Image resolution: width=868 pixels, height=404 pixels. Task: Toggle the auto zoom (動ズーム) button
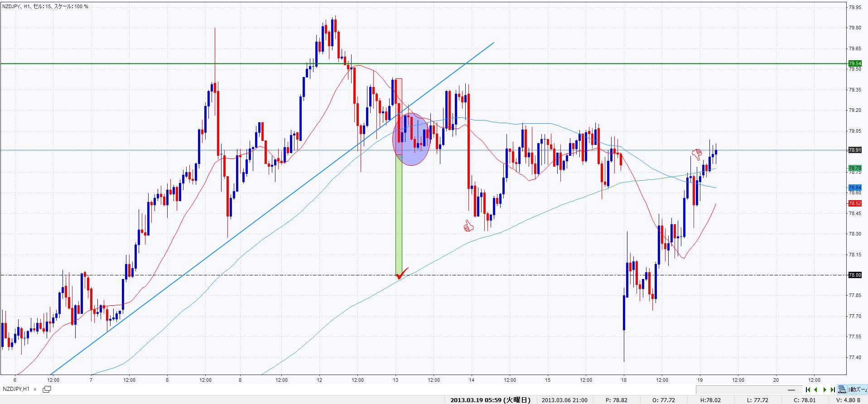point(858,390)
